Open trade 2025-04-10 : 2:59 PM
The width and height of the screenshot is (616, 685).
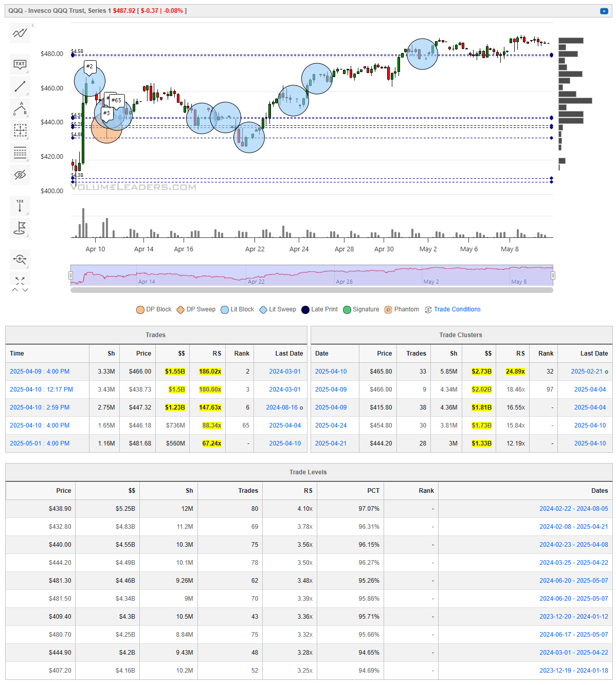(x=40, y=408)
